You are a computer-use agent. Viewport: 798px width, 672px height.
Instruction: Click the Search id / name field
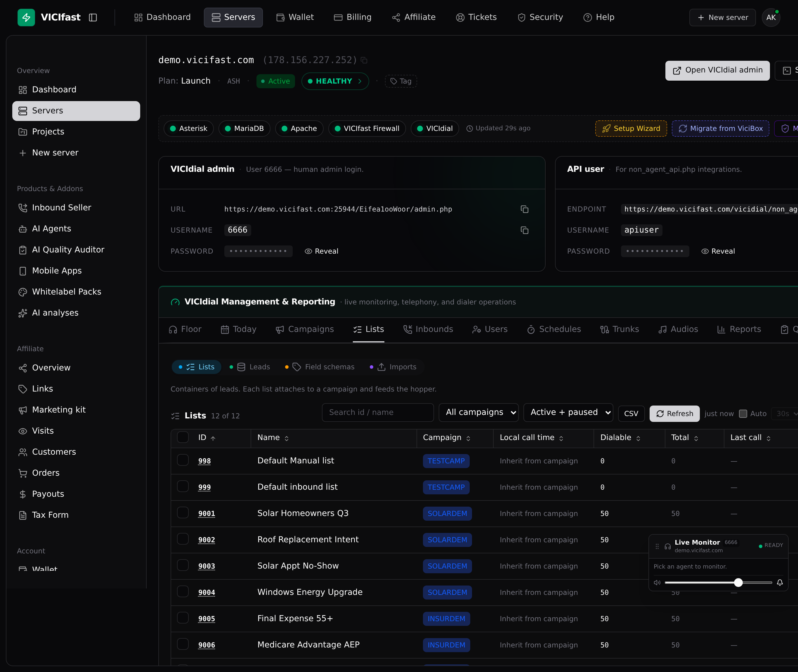377,413
